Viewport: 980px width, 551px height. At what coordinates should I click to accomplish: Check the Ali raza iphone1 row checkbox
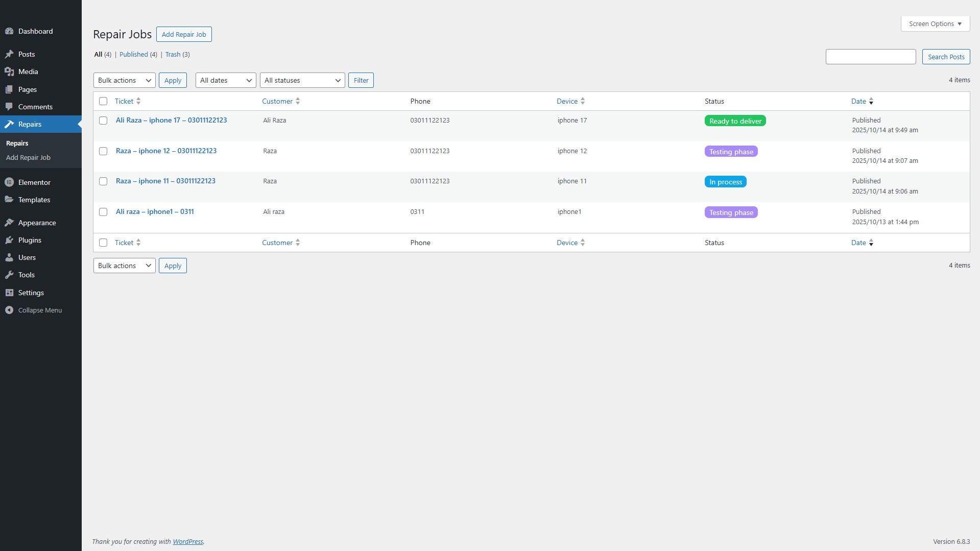[x=103, y=212]
